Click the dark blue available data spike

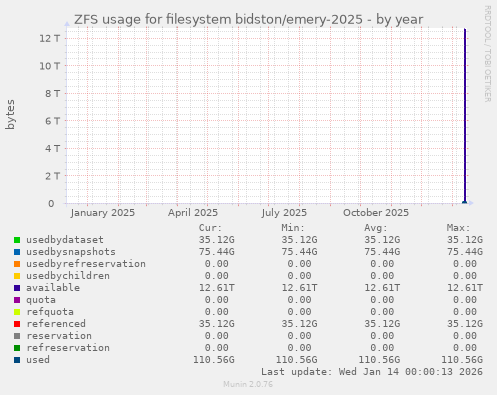point(465,116)
